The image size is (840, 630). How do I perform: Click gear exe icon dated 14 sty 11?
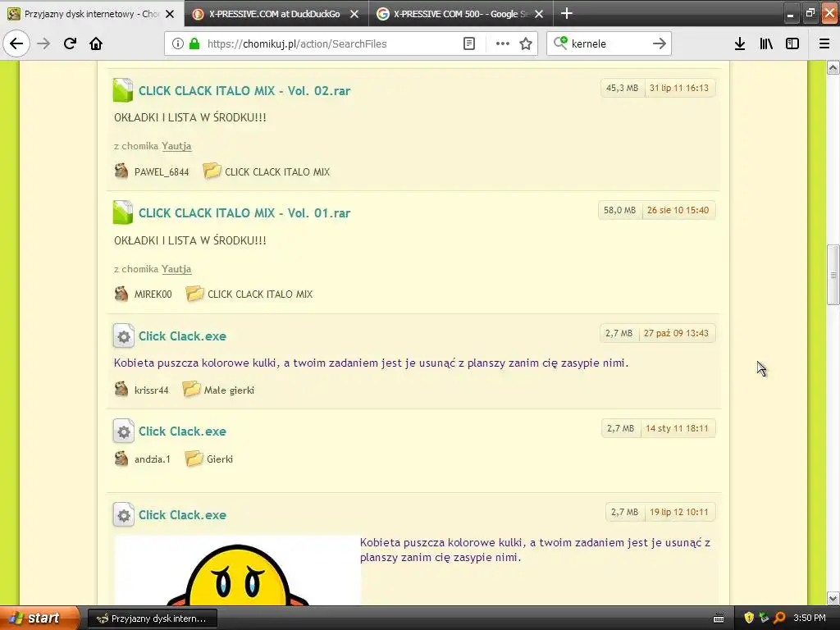pos(124,431)
